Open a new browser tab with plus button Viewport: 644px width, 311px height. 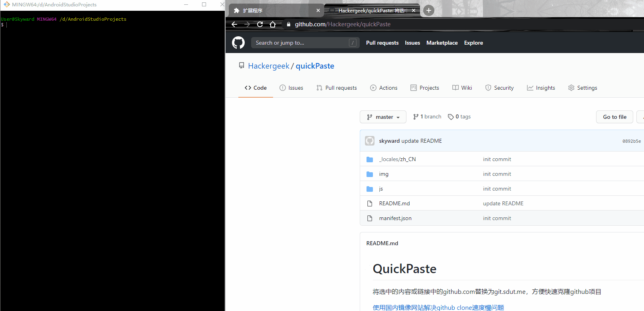pyautogui.click(x=428, y=10)
